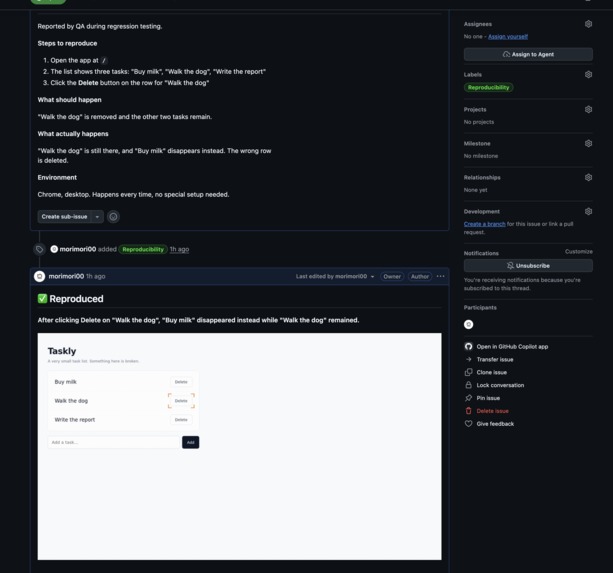The width and height of the screenshot is (613, 573).
Task: Click Customize next to Notifications
Action: coord(579,252)
